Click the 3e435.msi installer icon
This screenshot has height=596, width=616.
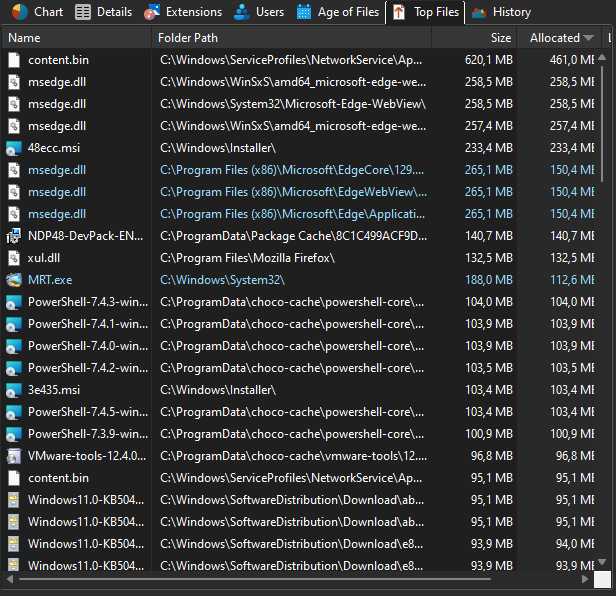tap(14, 390)
